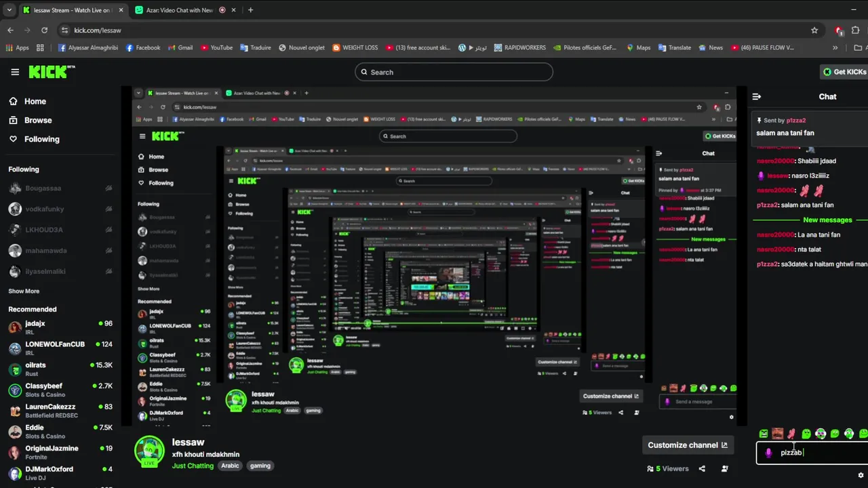Open LKHOUD3A channel
The height and width of the screenshot is (488, 868).
tap(60, 230)
